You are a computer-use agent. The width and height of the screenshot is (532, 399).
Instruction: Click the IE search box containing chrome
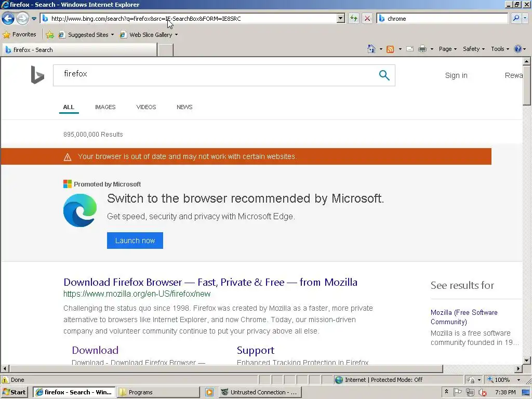442,19
